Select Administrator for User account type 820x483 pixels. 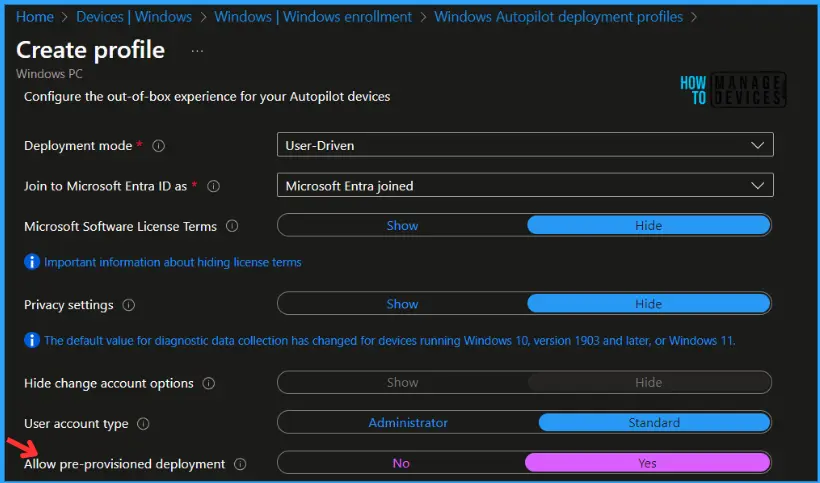pos(408,422)
